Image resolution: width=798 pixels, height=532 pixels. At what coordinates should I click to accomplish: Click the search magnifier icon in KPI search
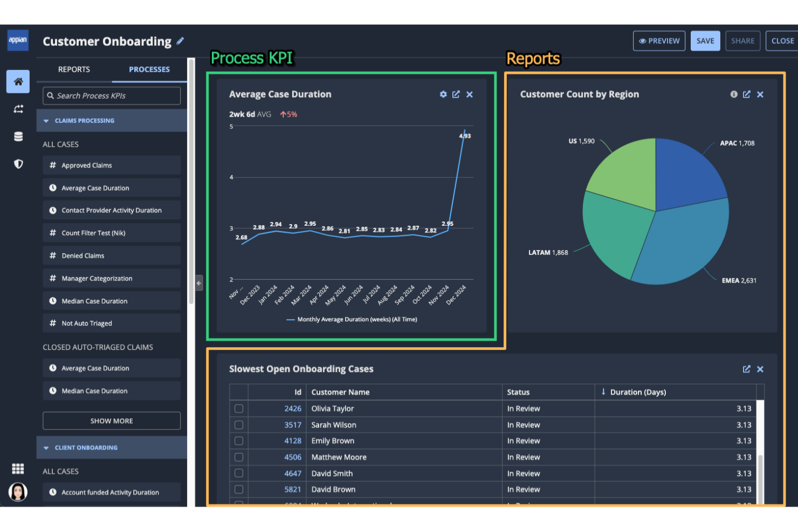(x=50, y=95)
